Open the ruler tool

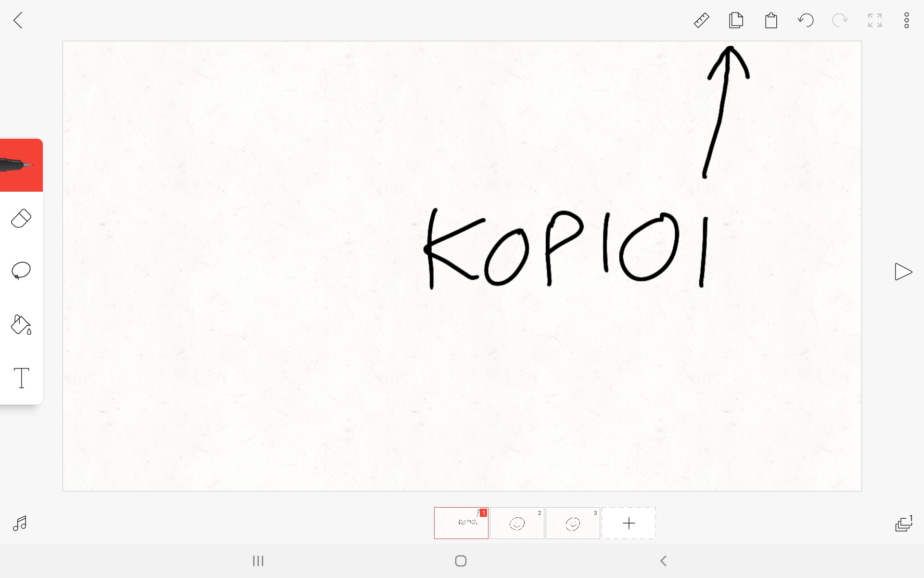click(701, 20)
